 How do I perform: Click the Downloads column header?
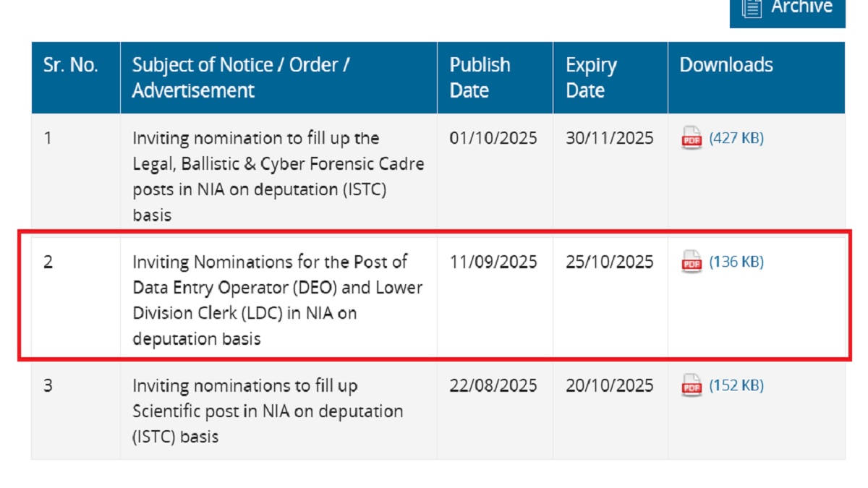[x=726, y=65]
